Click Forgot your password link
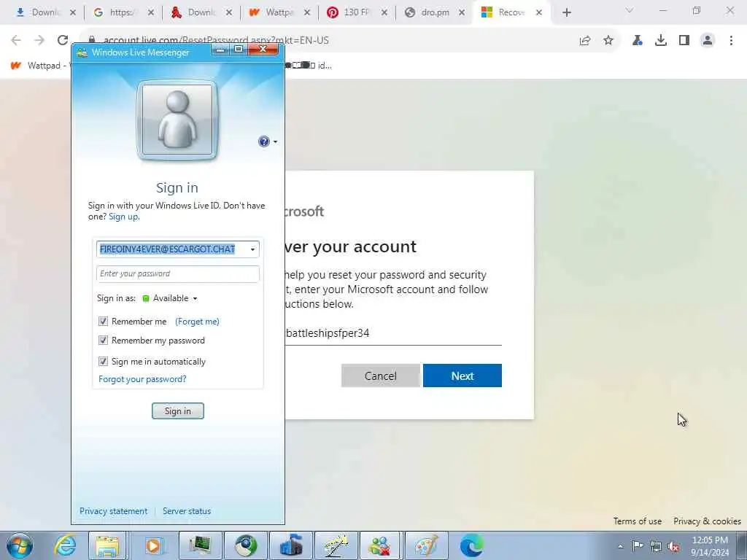The width and height of the screenshot is (747, 560). tap(142, 379)
